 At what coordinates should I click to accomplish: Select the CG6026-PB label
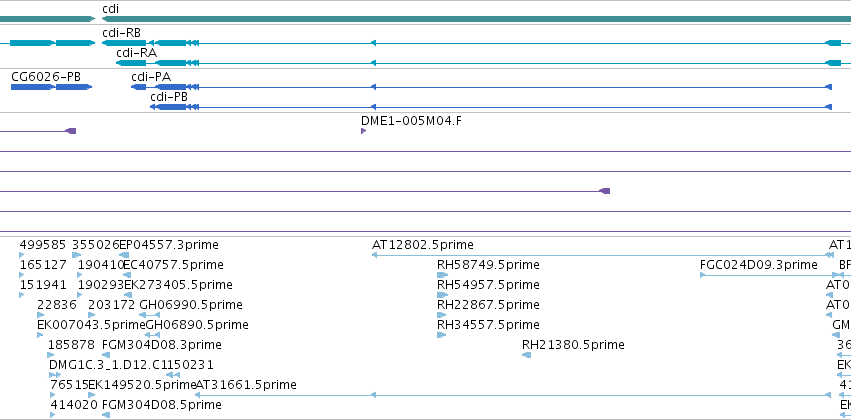tap(46, 77)
